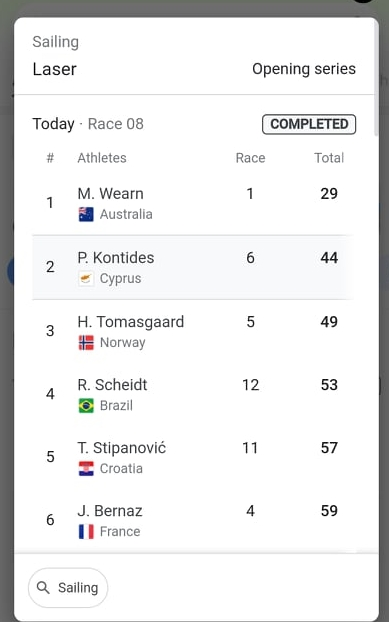Open R. Scheidt's result entry
Image resolution: width=389 pixels, height=622 pixels.
(x=193, y=394)
